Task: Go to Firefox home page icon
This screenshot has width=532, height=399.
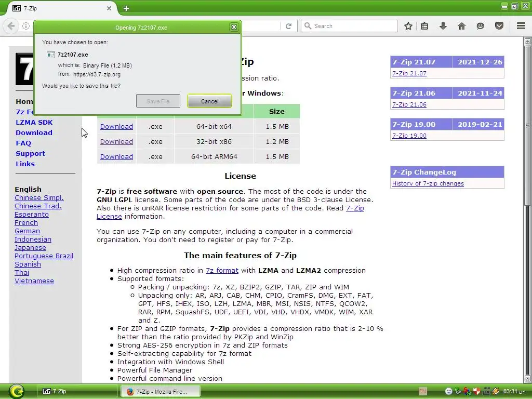Action: point(462,26)
